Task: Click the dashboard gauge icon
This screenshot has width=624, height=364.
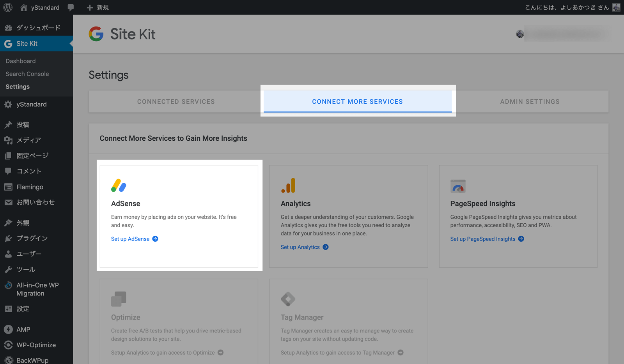Action: [x=8, y=28]
